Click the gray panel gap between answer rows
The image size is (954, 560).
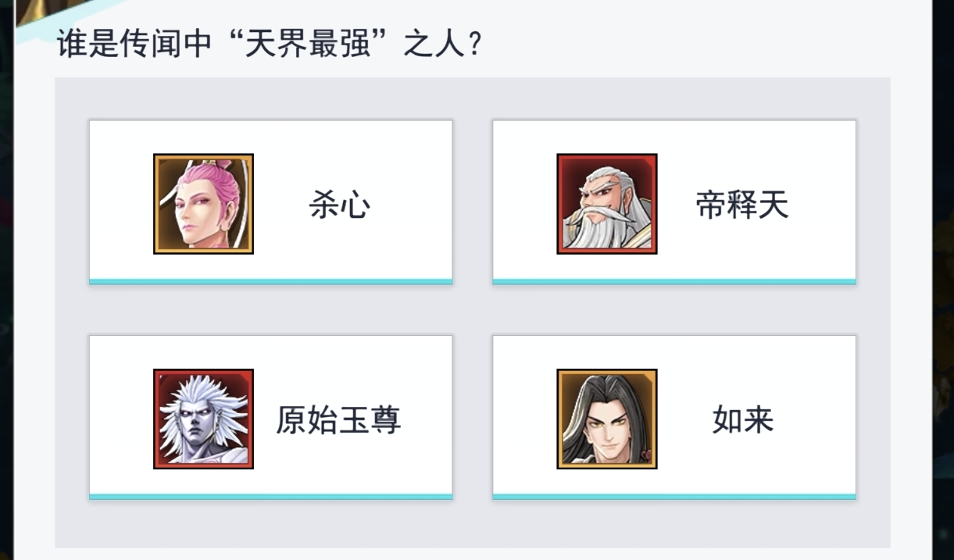point(472,310)
